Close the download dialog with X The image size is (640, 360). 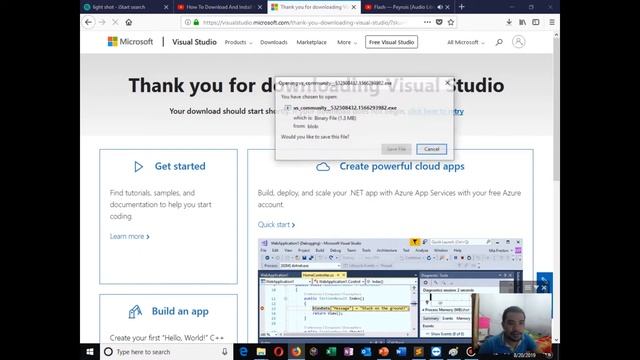(x=447, y=83)
